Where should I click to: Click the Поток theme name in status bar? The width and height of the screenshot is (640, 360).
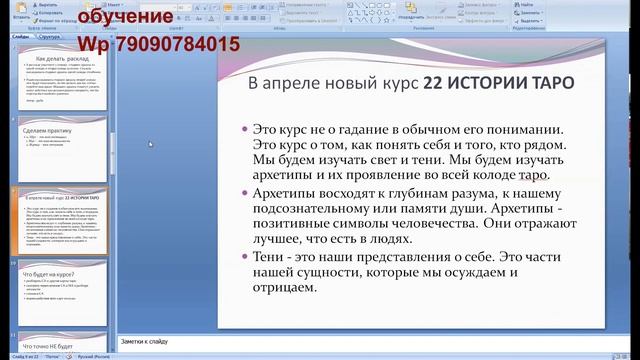pos(52,357)
